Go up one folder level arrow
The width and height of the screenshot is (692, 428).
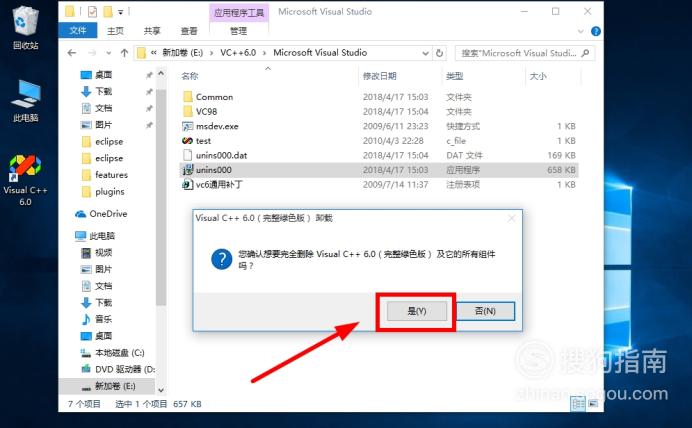(124, 53)
